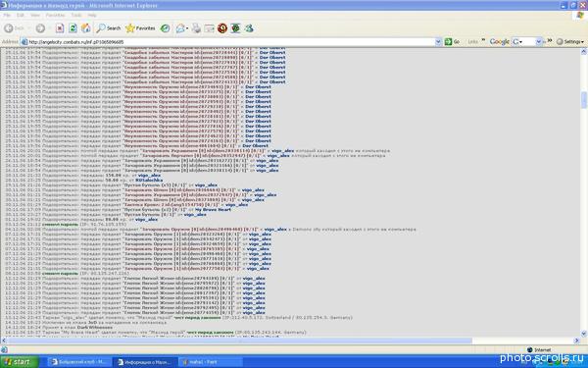
Task: Open the Favorites menu in menu bar
Action: pos(55,15)
